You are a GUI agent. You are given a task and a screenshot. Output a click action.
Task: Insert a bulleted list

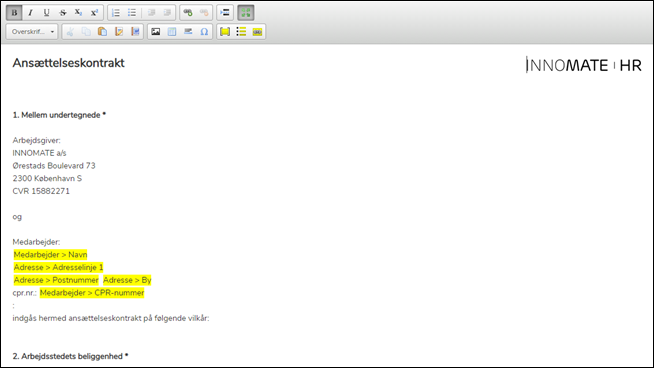point(132,13)
